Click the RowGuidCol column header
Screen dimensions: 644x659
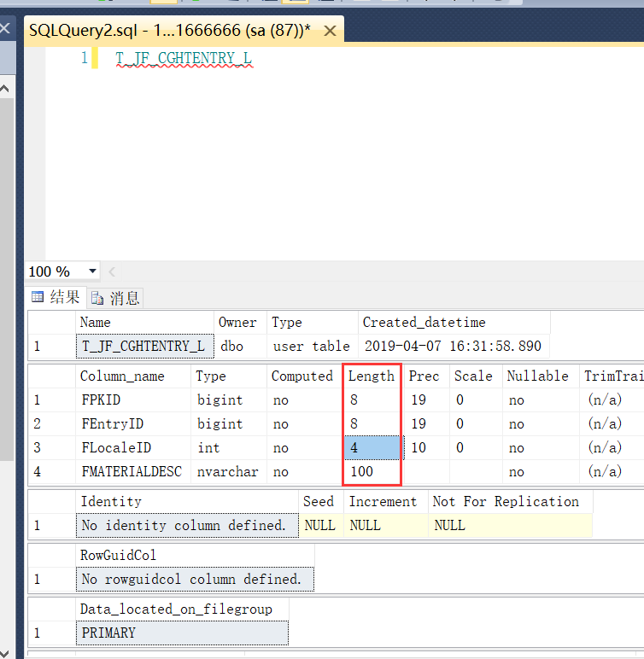tap(195, 556)
